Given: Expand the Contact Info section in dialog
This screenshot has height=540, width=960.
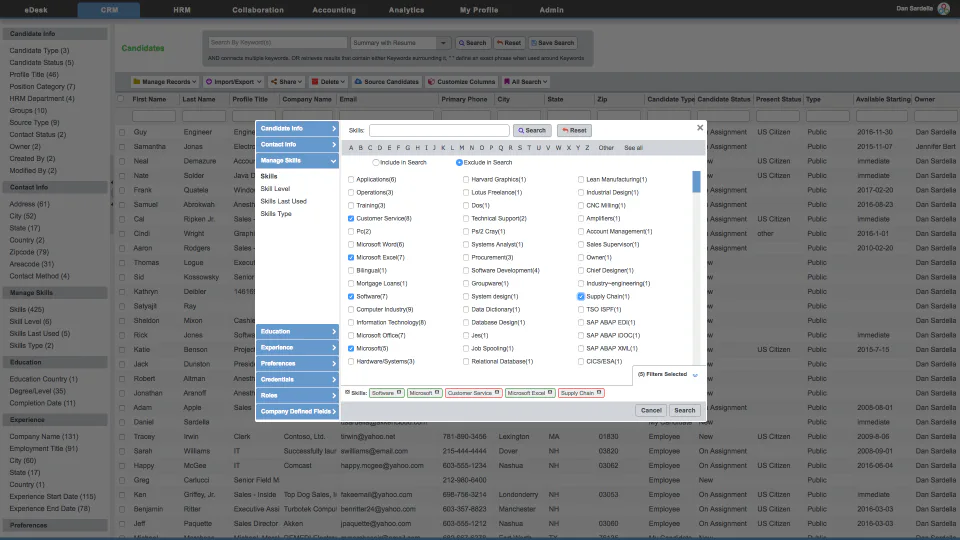Looking at the screenshot, I should click(x=297, y=144).
